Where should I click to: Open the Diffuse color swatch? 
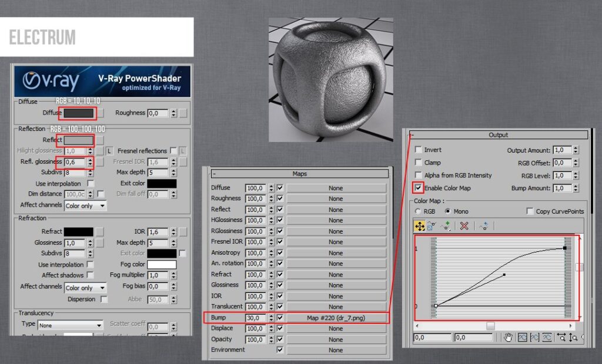78,113
